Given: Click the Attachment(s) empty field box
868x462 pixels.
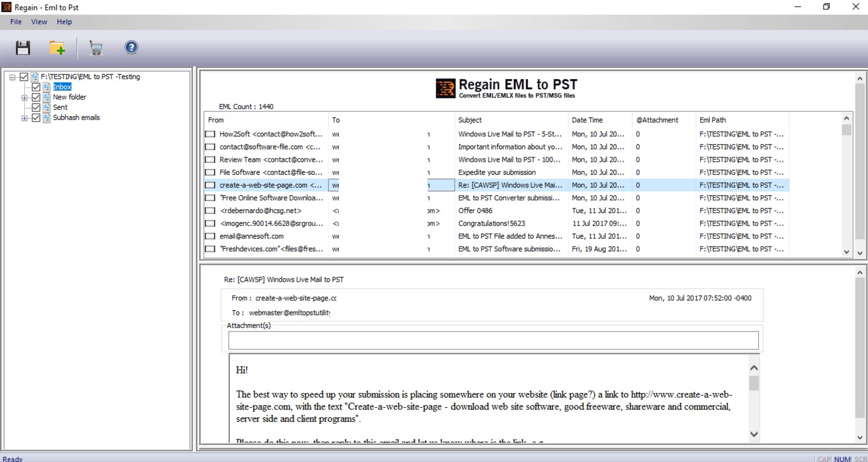Looking at the screenshot, I should pyautogui.click(x=493, y=341).
